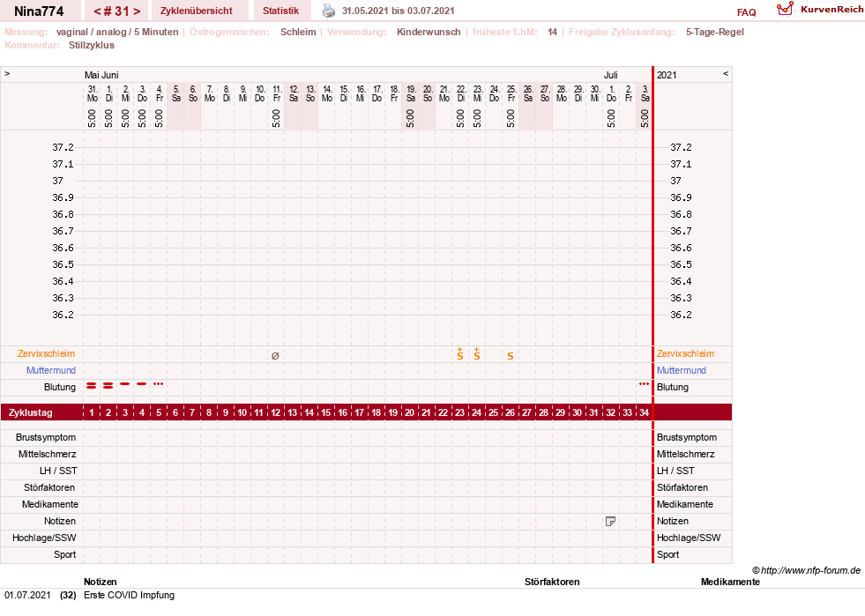The image size is (865, 616).
Task: Click the left Hochlage/SSW row label
Action: point(44,538)
